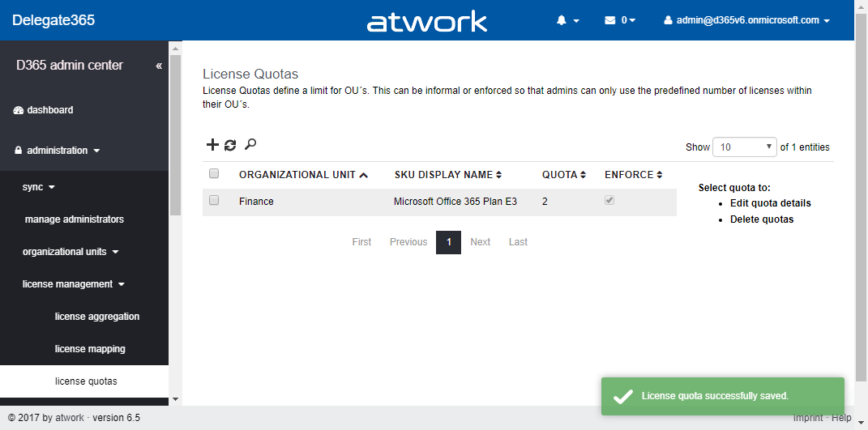Viewport: 868px width, 430px height.
Task: Collapse the sidebar with double chevron
Action: point(159,66)
